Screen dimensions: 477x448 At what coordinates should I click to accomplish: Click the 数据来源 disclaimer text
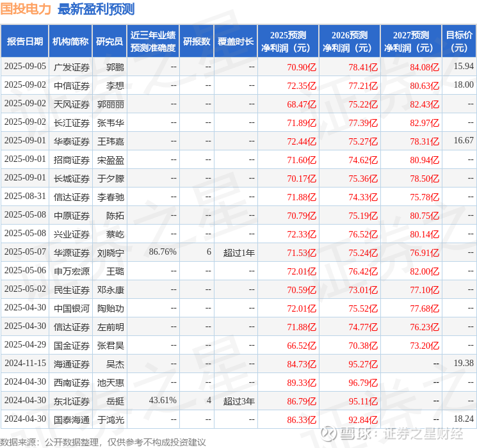pos(103,442)
